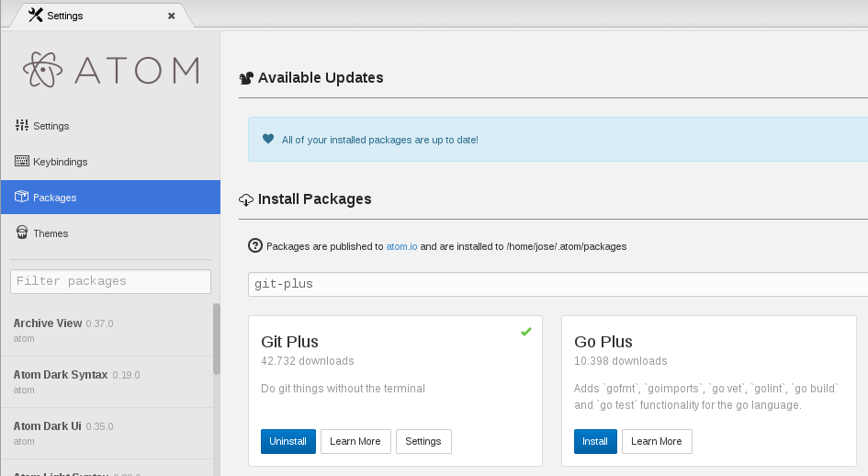
Task: Click the green checkmark on Git Plus card
Action: [x=526, y=331]
